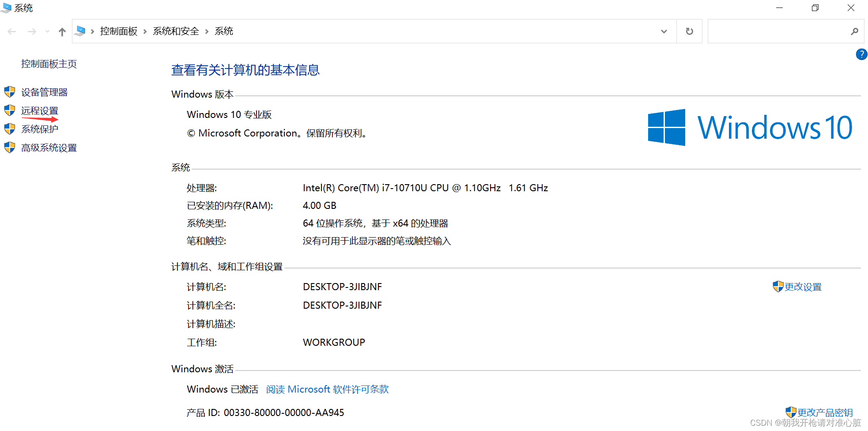Image resolution: width=868 pixels, height=431 pixels.
Task: Open 控制面板主页 link
Action: [x=49, y=64]
